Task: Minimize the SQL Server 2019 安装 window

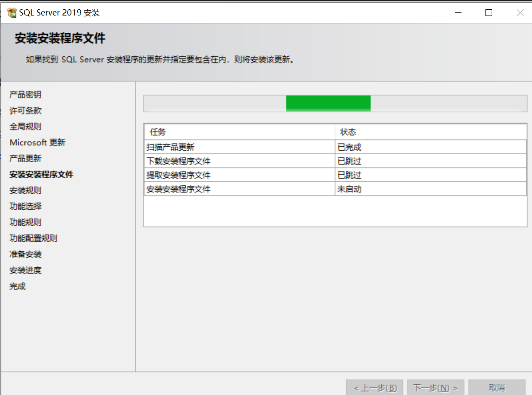Action: coord(458,13)
